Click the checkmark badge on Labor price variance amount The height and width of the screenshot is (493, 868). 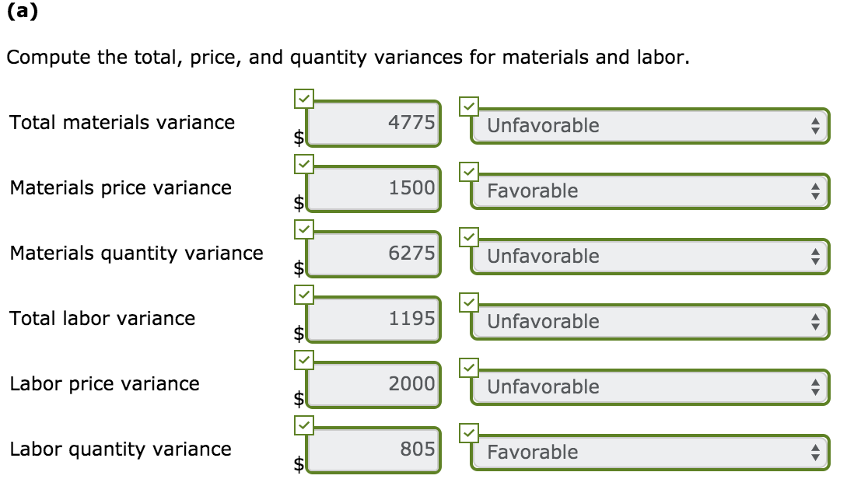pyautogui.click(x=304, y=360)
